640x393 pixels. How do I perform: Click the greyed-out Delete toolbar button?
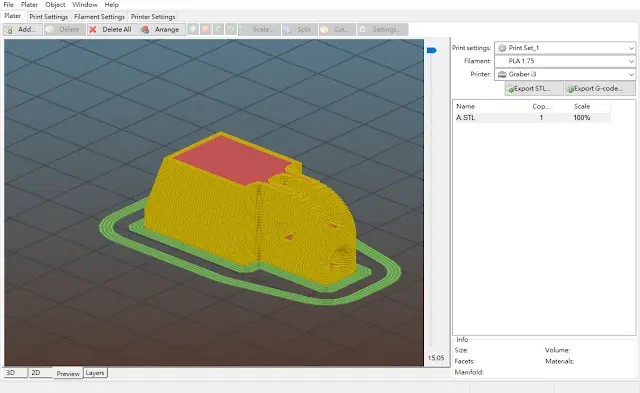pyautogui.click(x=64, y=29)
